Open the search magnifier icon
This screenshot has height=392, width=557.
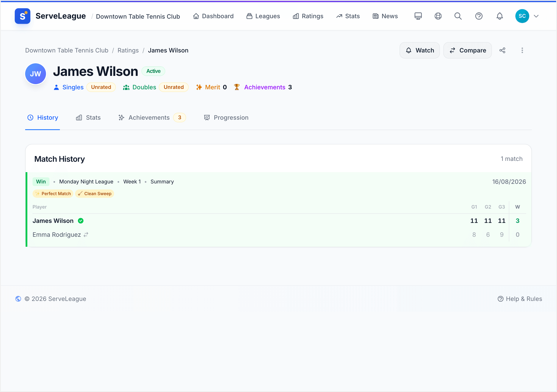458,16
